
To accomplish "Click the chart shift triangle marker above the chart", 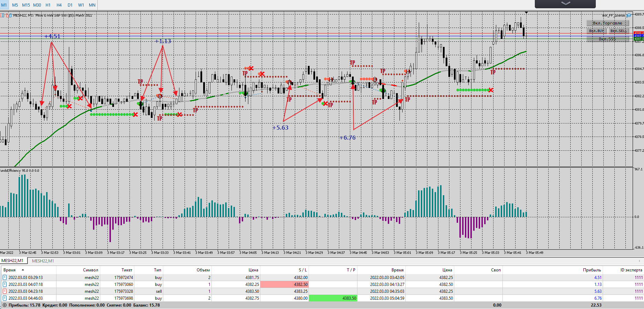I will [x=526, y=13].
